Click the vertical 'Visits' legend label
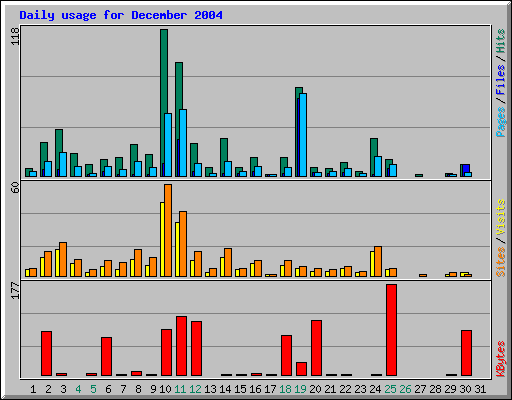Image resolution: width=512 pixels, height=400 pixels. click(x=500, y=218)
